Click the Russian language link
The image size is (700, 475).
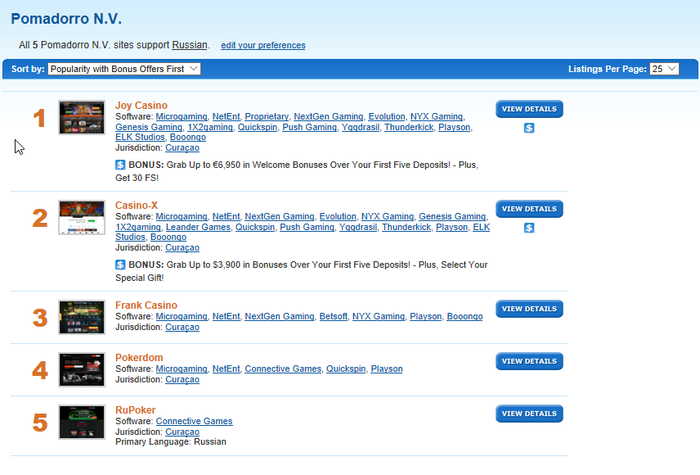coord(190,45)
